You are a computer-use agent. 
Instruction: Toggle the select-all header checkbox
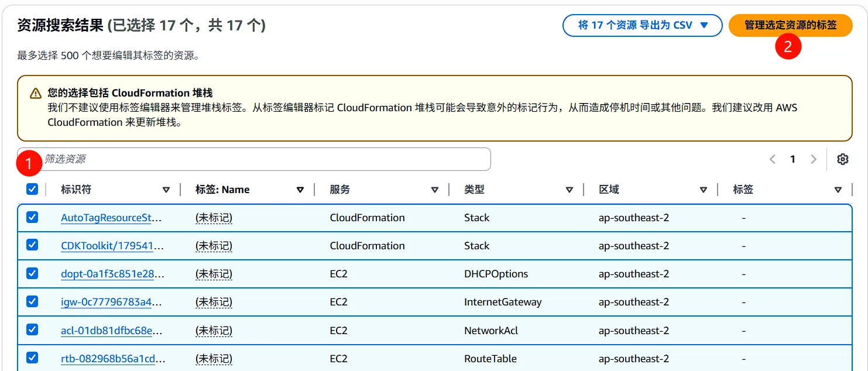(x=32, y=189)
